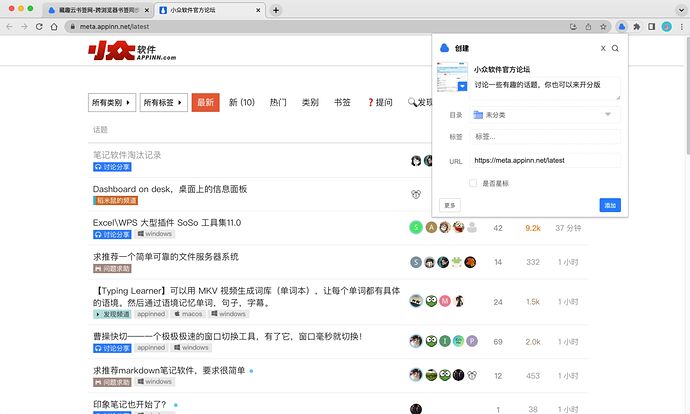Expand the 目录 未分类 folder dropdown
690x414 pixels.
[x=545, y=115]
